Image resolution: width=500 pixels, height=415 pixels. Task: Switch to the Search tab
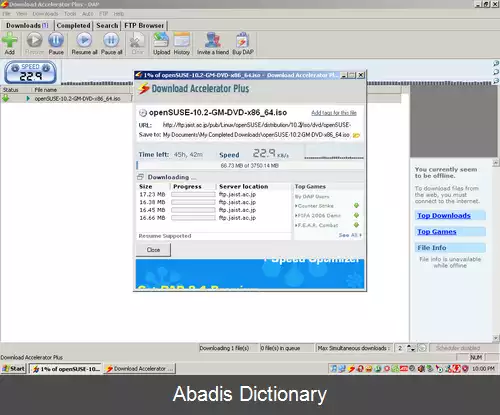coord(107,25)
